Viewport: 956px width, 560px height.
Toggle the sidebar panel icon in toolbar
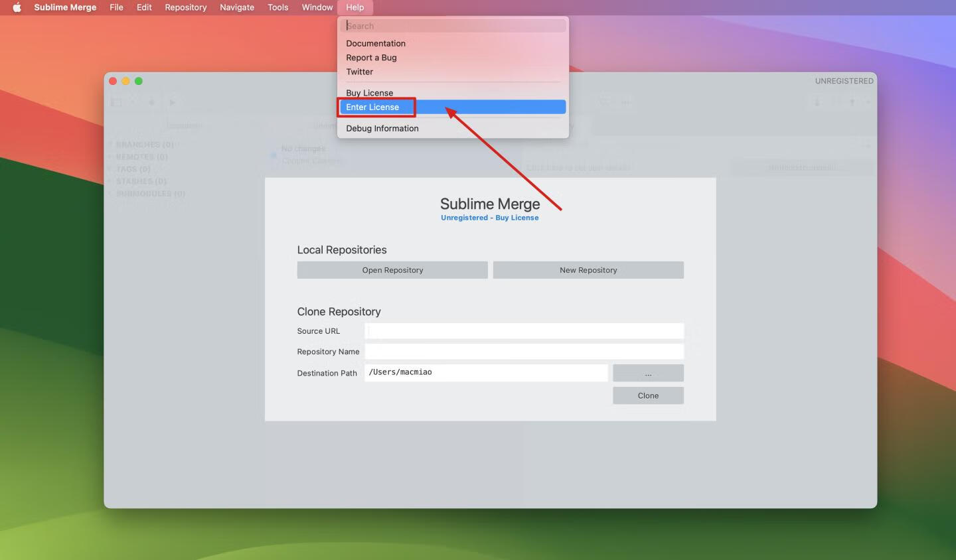tap(116, 102)
